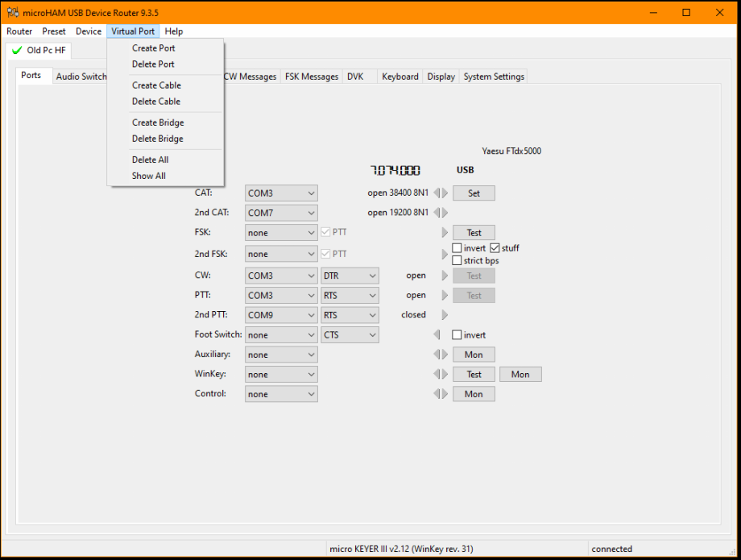
Task: Click the microHAM app icon in title bar
Action: tap(11, 13)
